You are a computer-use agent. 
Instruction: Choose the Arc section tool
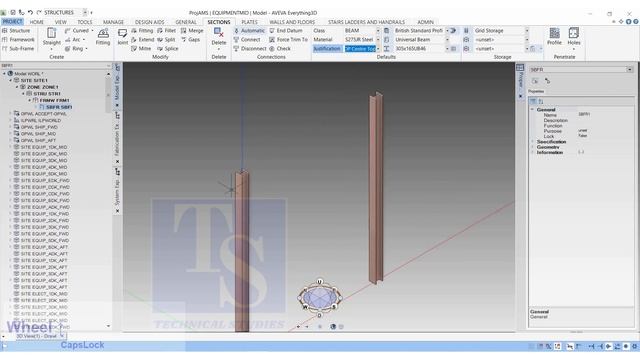coord(76,40)
